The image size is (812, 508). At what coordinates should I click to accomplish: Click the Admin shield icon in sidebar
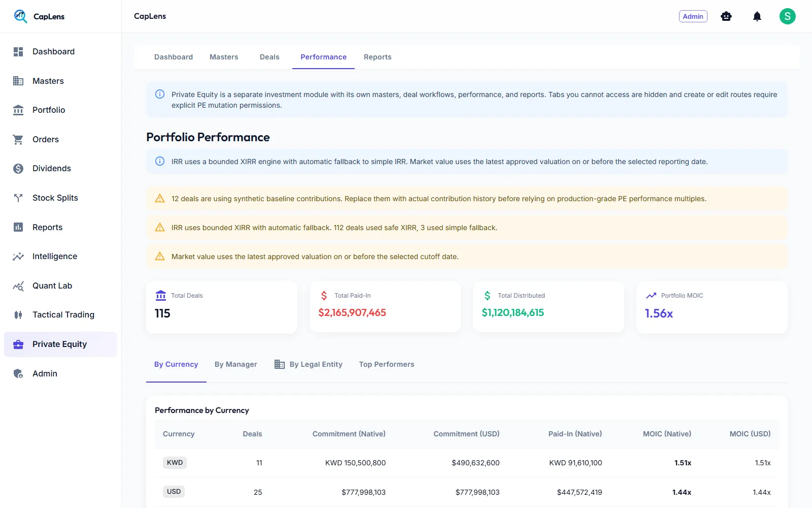[18, 374]
